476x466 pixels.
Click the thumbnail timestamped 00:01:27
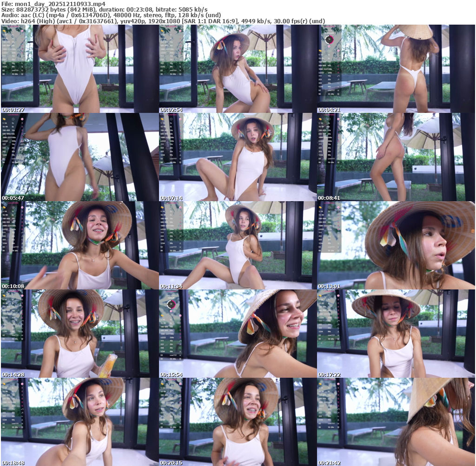[79, 69]
